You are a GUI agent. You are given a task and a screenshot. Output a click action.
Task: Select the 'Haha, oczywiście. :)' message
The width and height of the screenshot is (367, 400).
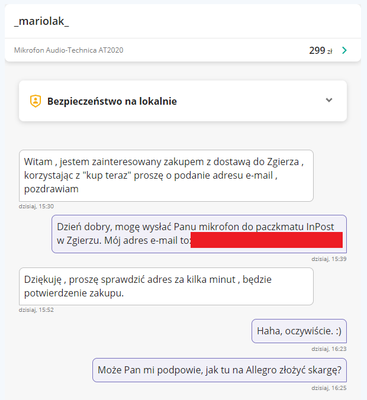pyautogui.click(x=299, y=331)
